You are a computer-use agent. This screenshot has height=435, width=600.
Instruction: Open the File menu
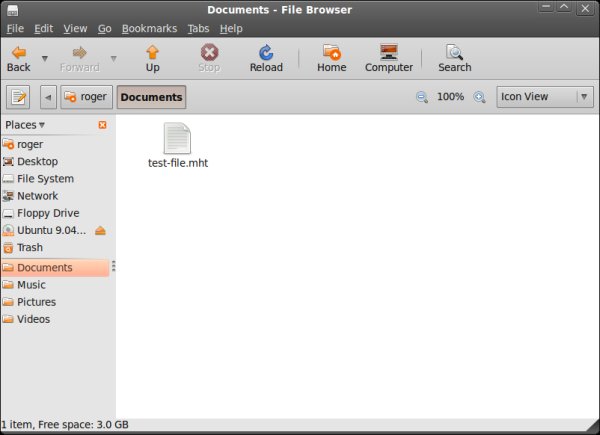click(x=15, y=29)
